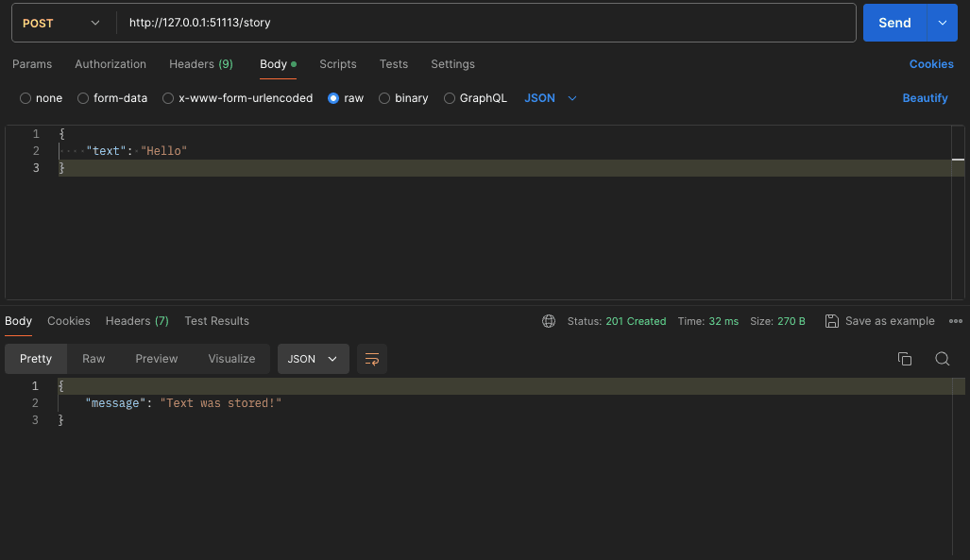This screenshot has width=970, height=560.
Task: Switch to the Test Results tab
Action: tap(216, 321)
